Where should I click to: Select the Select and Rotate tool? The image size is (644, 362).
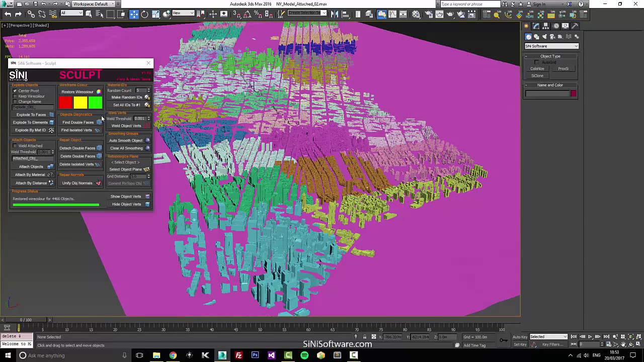pos(144,15)
